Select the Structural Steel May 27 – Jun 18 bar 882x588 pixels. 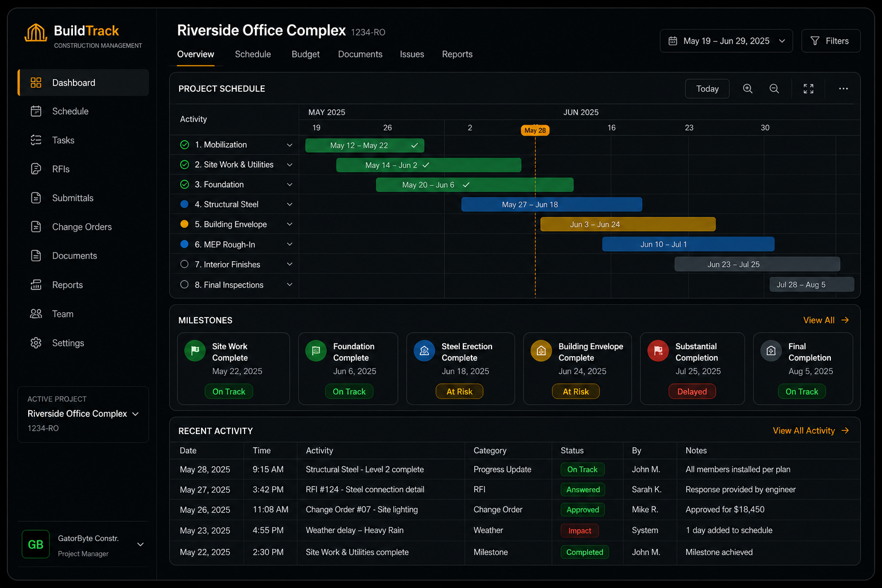pyautogui.click(x=552, y=204)
